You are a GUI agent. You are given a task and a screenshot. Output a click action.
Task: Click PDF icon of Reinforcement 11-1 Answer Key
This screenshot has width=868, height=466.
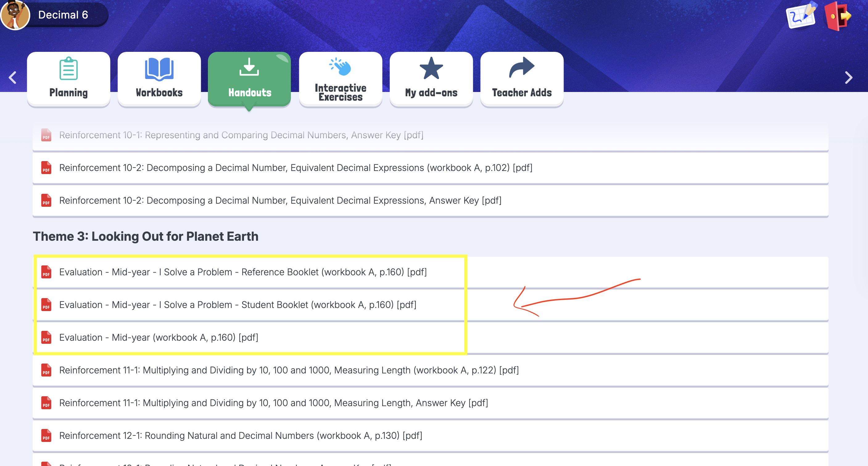click(x=46, y=403)
